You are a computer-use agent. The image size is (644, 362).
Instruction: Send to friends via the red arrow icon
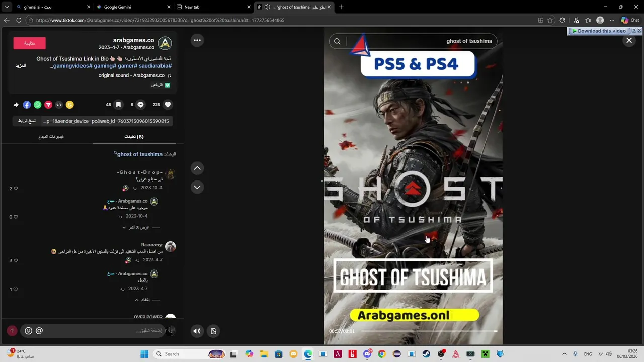point(48,105)
